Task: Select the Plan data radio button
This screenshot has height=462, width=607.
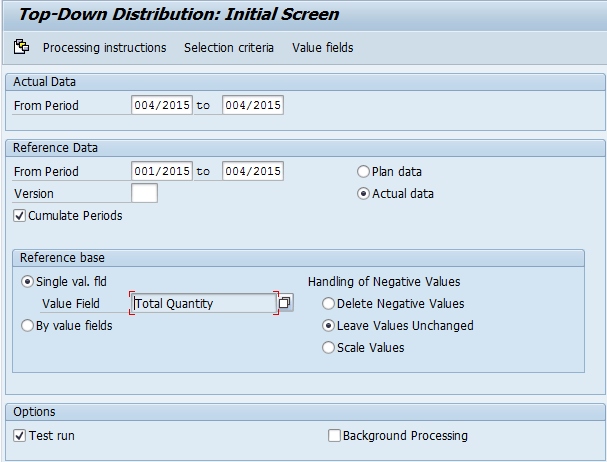Action: click(x=364, y=172)
